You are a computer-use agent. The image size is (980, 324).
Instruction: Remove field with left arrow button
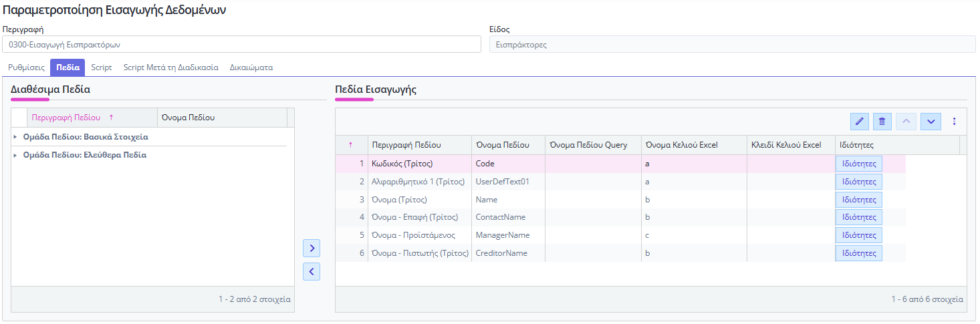coord(312,271)
